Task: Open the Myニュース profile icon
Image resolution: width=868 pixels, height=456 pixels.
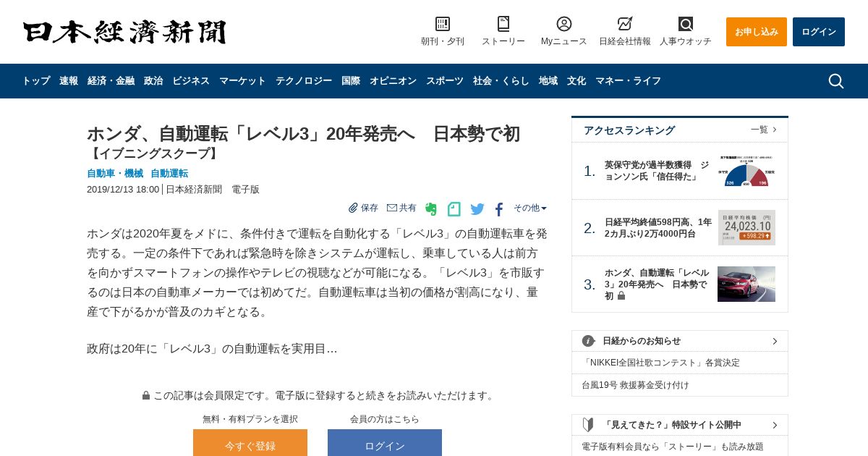Action: [x=564, y=24]
